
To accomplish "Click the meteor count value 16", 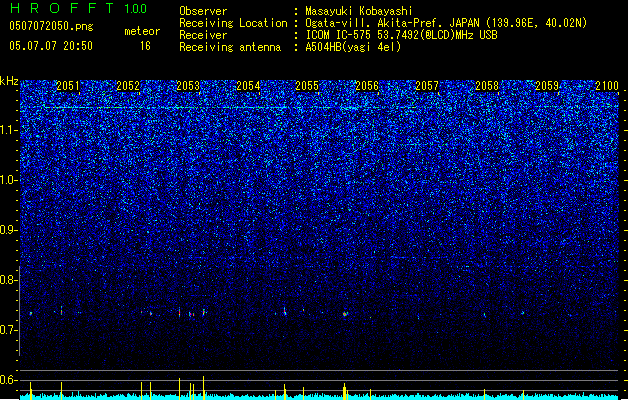I will (145, 46).
